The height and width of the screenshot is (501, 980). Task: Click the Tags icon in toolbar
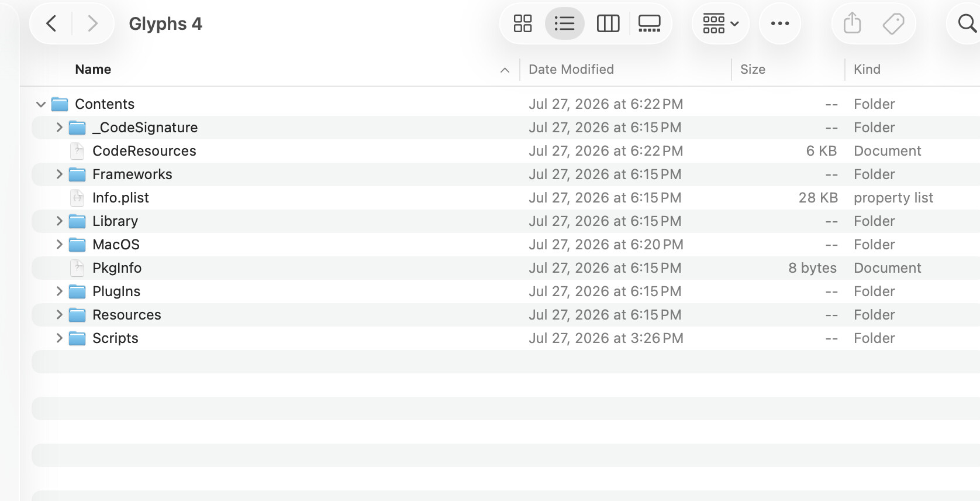(893, 23)
